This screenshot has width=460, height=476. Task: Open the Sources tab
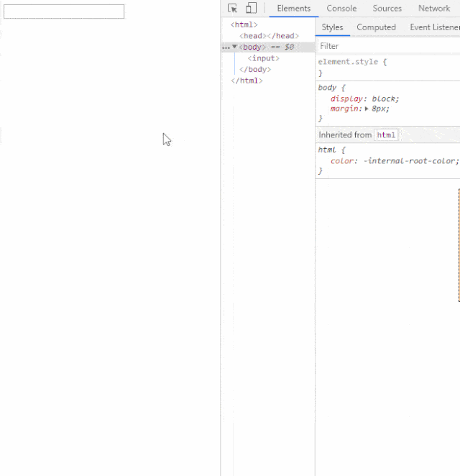(387, 9)
